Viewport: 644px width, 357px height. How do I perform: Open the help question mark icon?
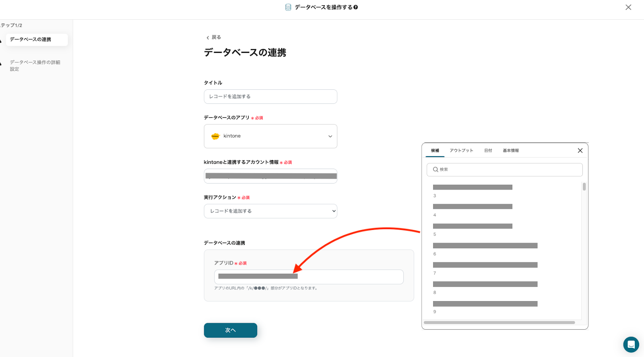(356, 7)
